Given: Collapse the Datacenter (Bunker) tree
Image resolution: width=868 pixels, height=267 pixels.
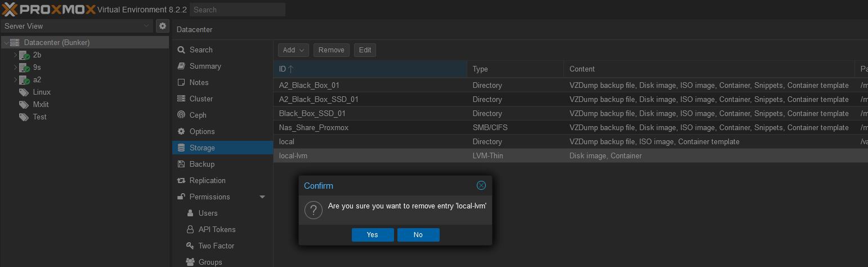Looking at the screenshot, I should pyautogui.click(x=6, y=43).
